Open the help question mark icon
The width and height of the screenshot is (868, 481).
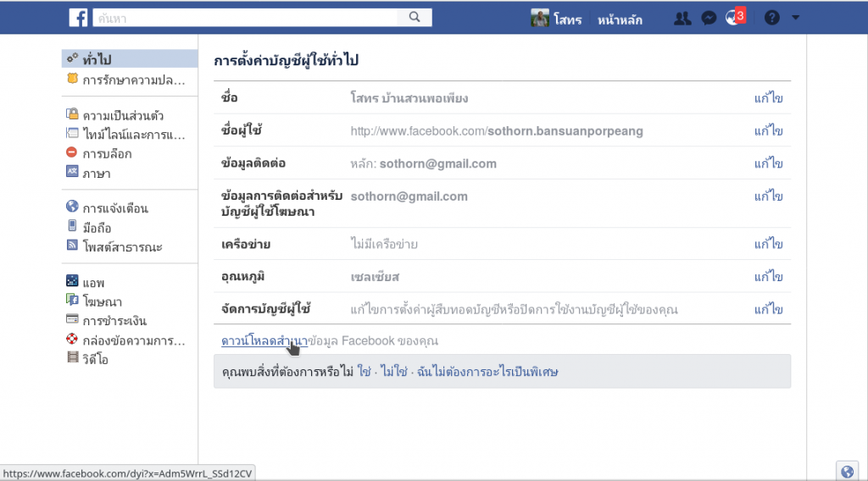click(x=771, y=18)
